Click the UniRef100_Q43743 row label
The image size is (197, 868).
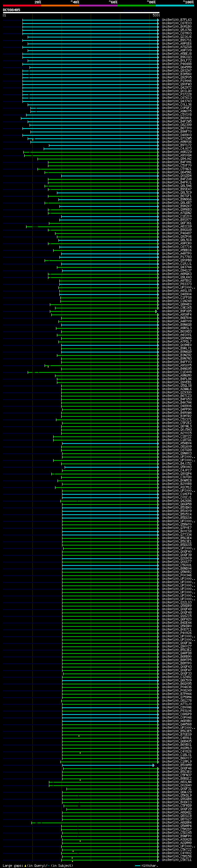pos(177,101)
